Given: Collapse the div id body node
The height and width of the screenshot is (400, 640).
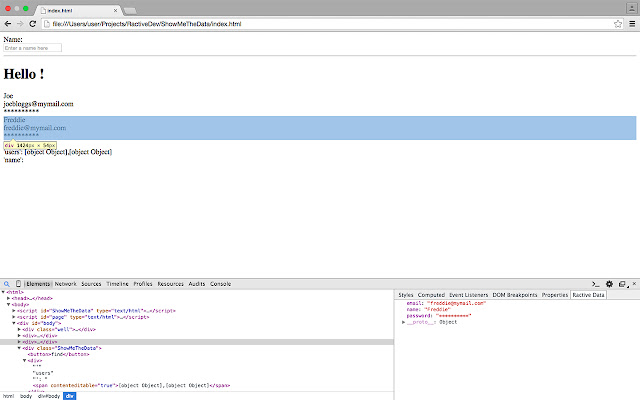Looking at the screenshot, I should [x=14, y=323].
